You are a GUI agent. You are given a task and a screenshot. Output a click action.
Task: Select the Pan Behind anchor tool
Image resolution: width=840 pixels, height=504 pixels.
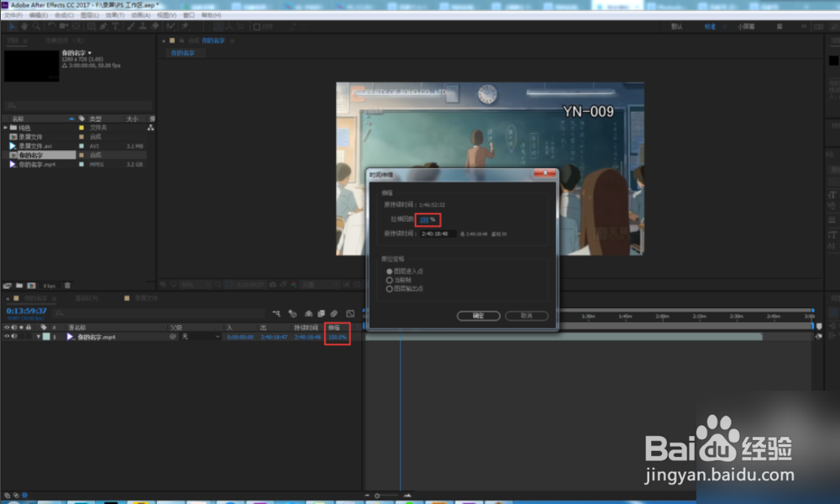[x=76, y=26]
